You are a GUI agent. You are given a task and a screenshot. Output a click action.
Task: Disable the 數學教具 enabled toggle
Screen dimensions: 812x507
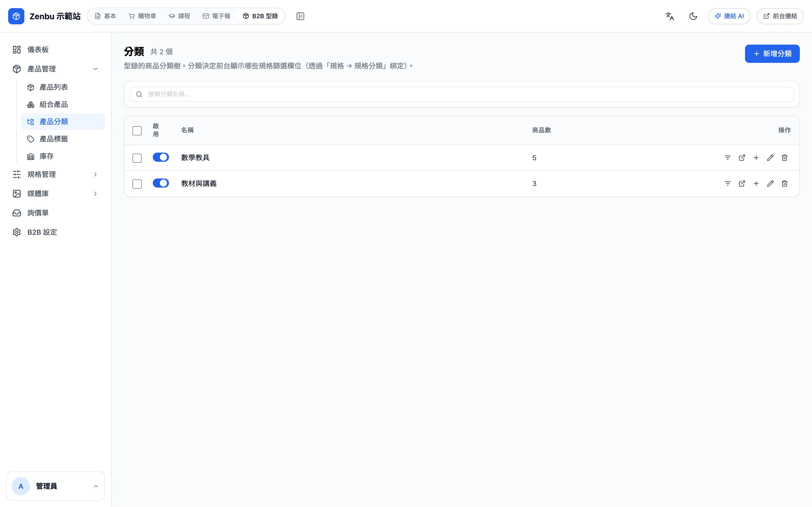(x=161, y=157)
